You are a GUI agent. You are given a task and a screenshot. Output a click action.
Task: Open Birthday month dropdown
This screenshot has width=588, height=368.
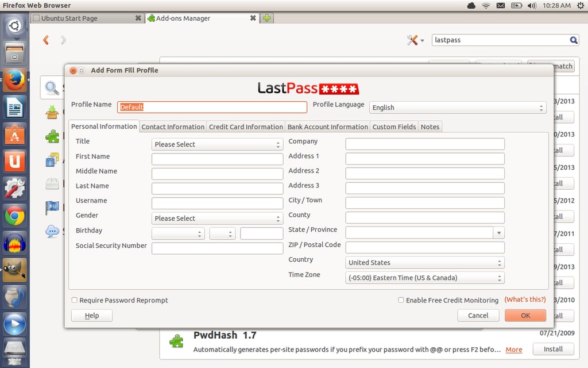[x=178, y=233]
